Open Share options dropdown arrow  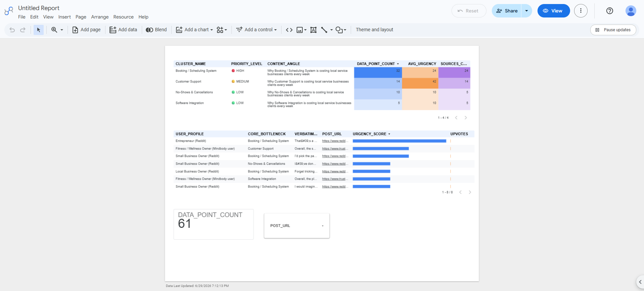(527, 11)
